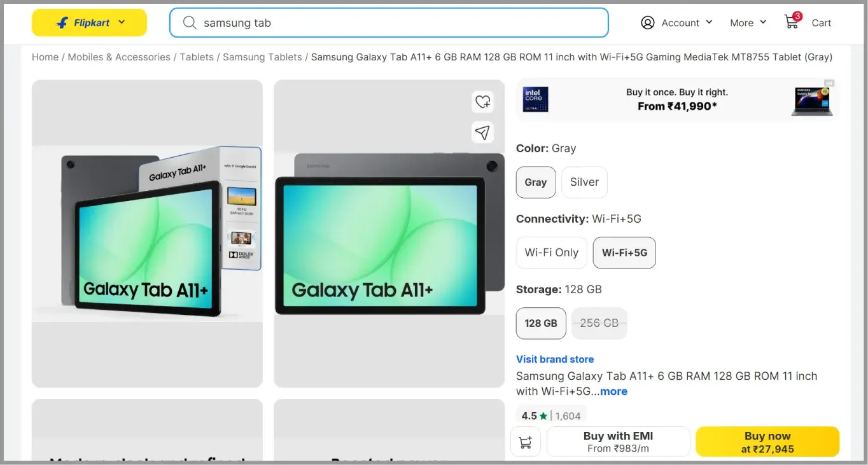This screenshot has height=465, width=868.
Task: Click the Cart text label
Action: pyautogui.click(x=822, y=23)
